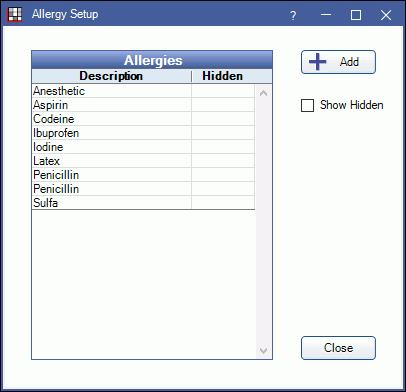The image size is (406, 392).
Task: Click the Add button with plus icon
Action: 338,62
